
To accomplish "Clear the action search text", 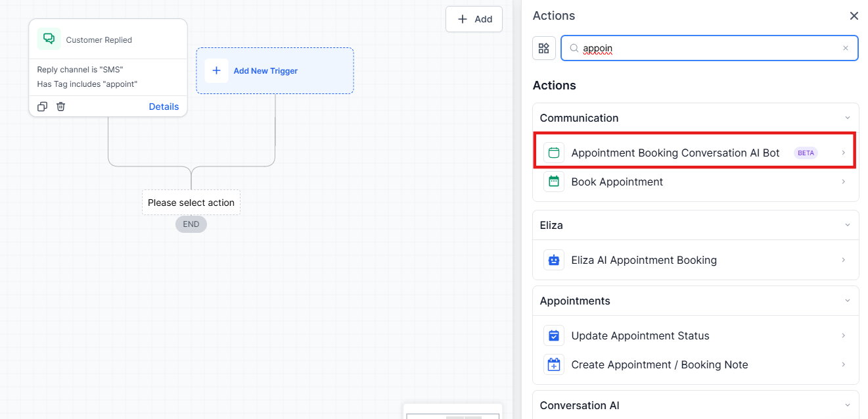I will (845, 48).
